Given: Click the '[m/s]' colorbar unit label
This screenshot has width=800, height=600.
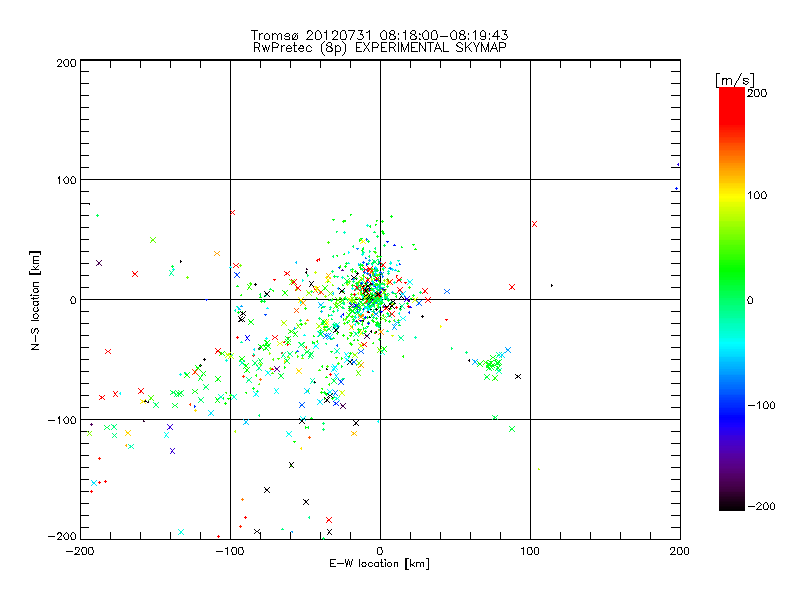Looking at the screenshot, I should click(x=735, y=81).
